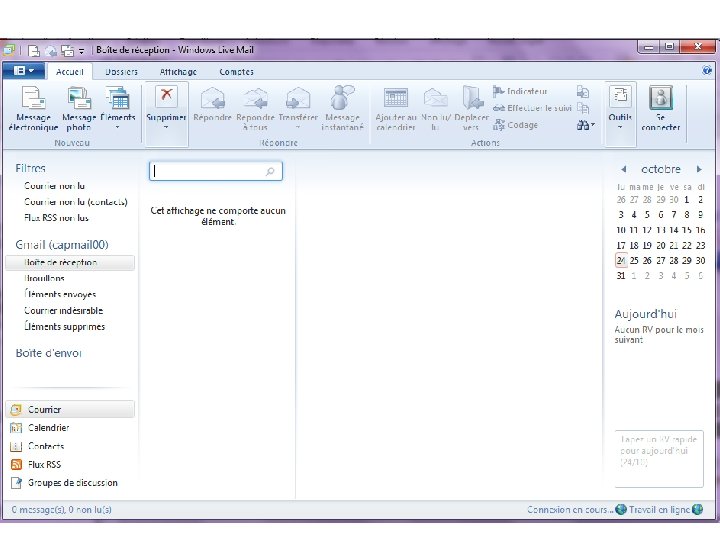Open the help icon in ribbon corner
The height and width of the screenshot is (540, 720).
[x=707, y=70]
